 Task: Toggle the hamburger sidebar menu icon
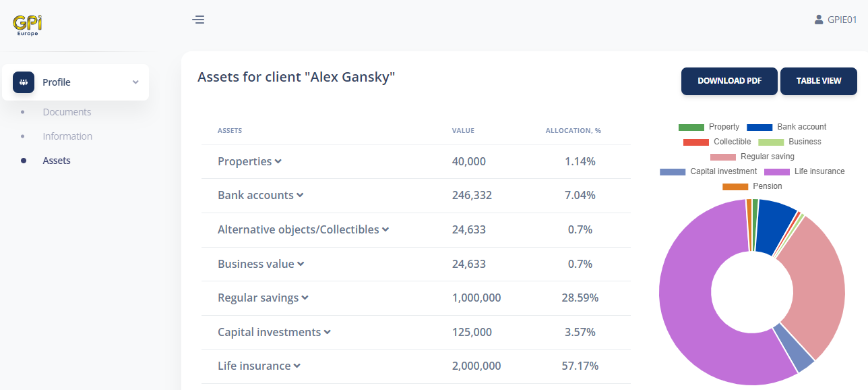(198, 20)
